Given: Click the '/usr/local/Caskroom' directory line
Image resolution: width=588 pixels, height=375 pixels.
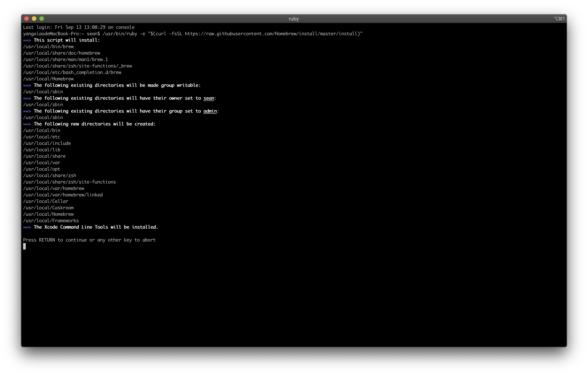Looking at the screenshot, I should tap(48, 208).
